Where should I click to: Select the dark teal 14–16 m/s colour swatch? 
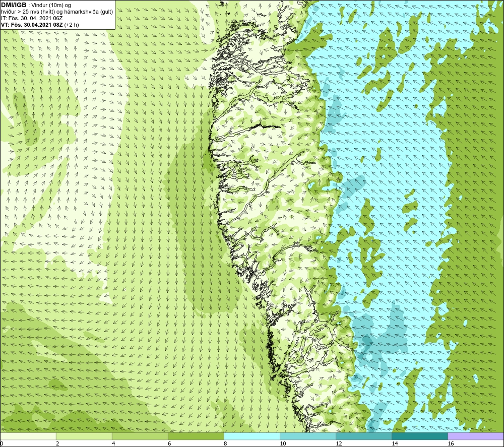[420, 436]
